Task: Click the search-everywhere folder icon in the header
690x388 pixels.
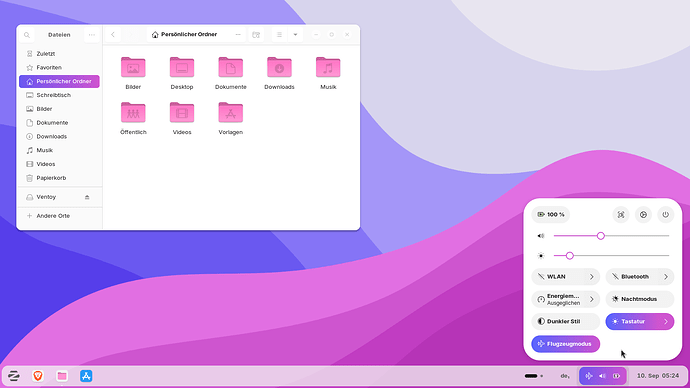Action: pyautogui.click(x=256, y=35)
